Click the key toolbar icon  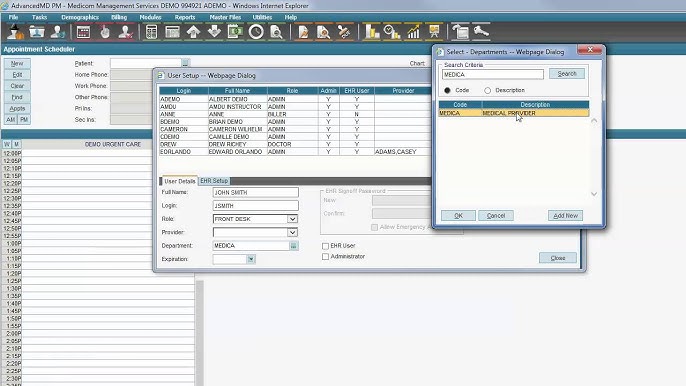[481, 32]
